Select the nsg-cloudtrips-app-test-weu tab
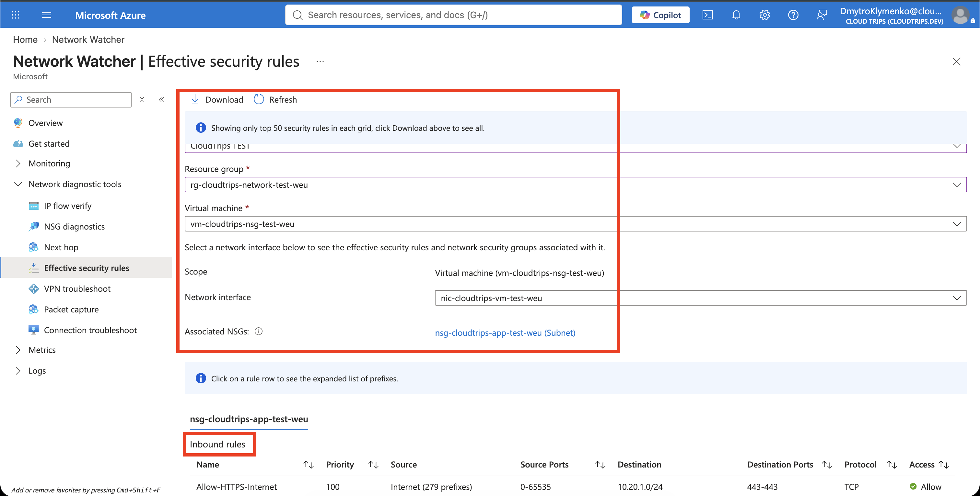Viewport: 980px width, 496px height. 249,419
